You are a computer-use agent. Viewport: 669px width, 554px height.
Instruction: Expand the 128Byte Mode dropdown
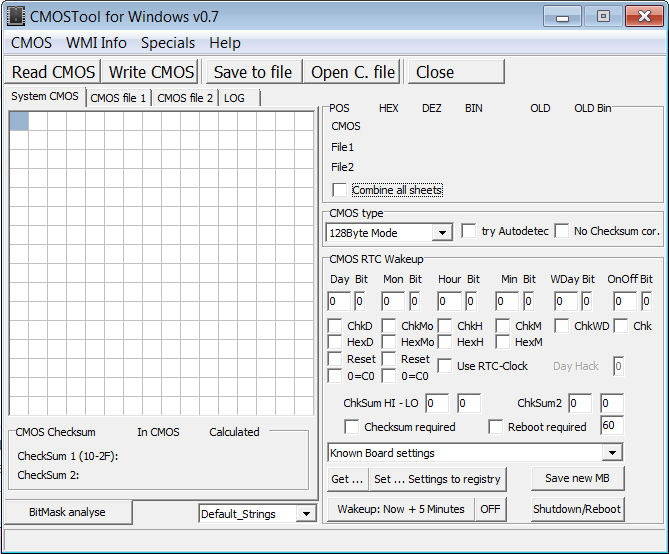tap(442, 233)
